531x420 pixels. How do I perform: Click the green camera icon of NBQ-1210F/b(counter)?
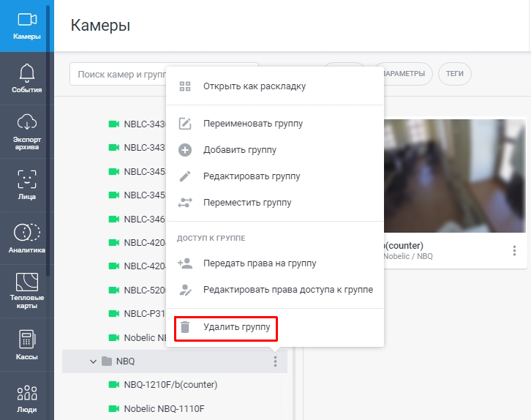tap(114, 385)
